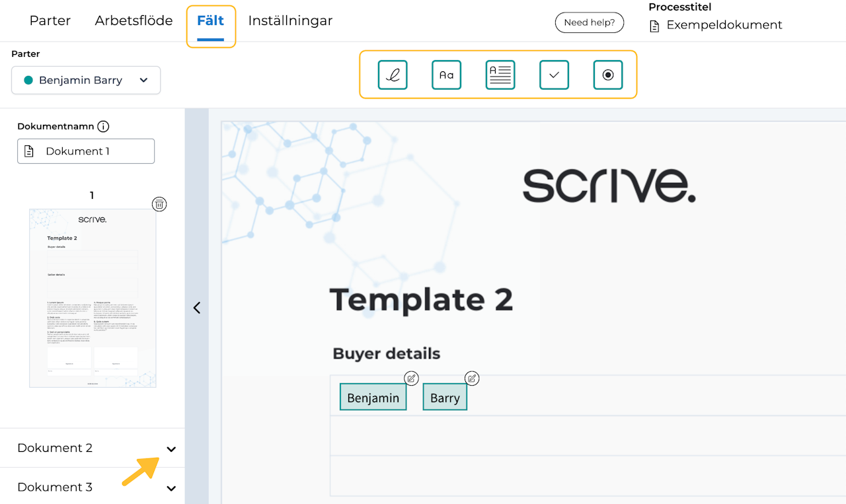Click the Exempeldokument process title
Image resolution: width=846 pixels, height=504 pixels.
pos(724,25)
